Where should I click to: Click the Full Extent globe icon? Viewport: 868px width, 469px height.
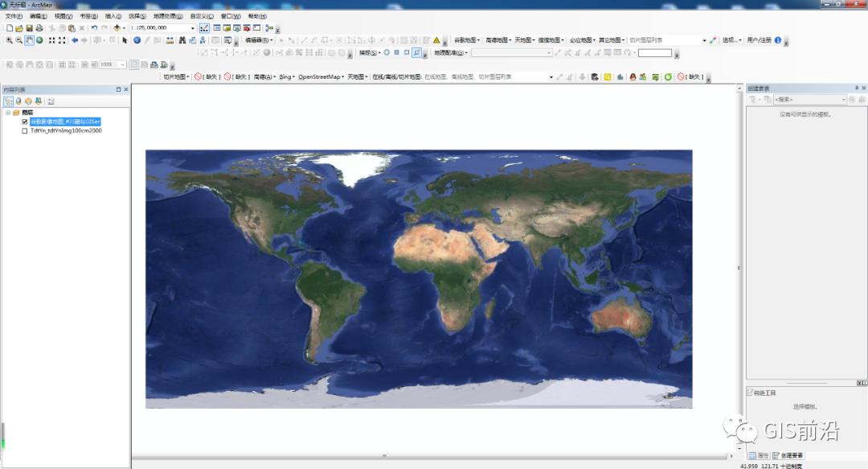tap(39, 40)
